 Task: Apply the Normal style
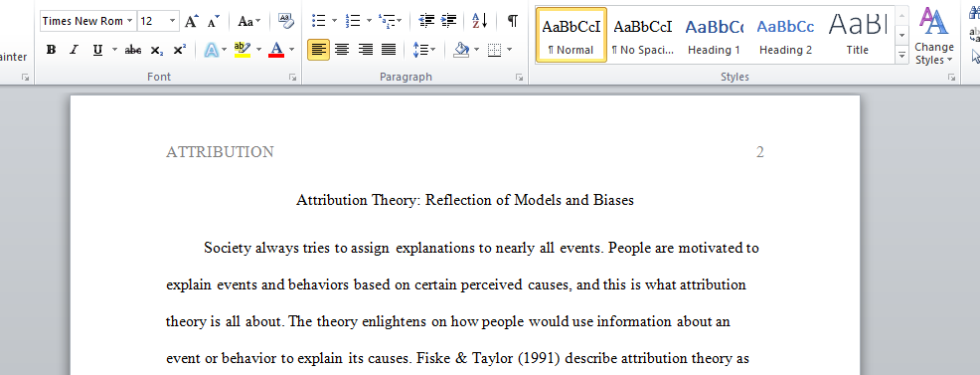(x=572, y=35)
